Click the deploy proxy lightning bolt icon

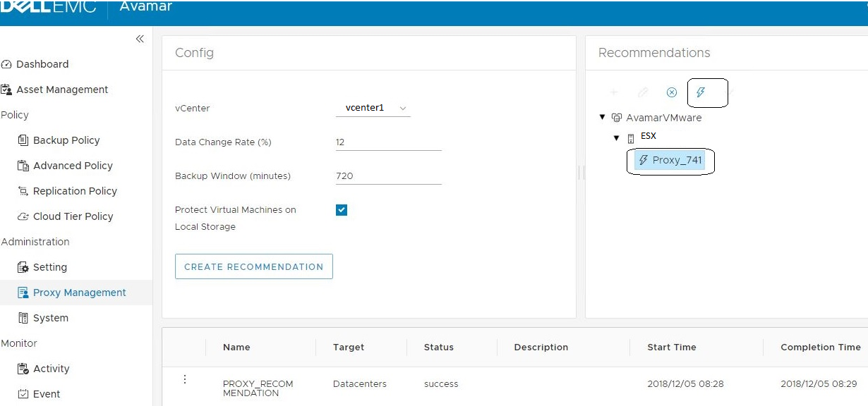[x=701, y=92]
